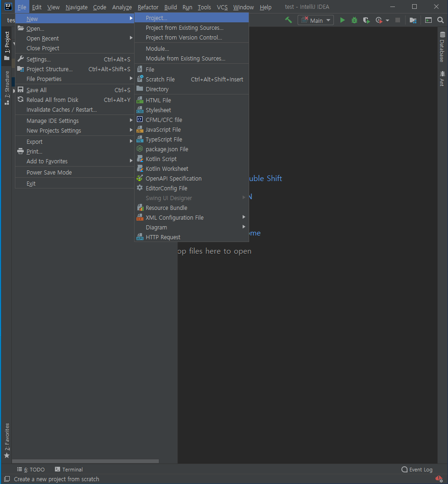Expand the profiler dropdown arrow

pyautogui.click(x=387, y=20)
